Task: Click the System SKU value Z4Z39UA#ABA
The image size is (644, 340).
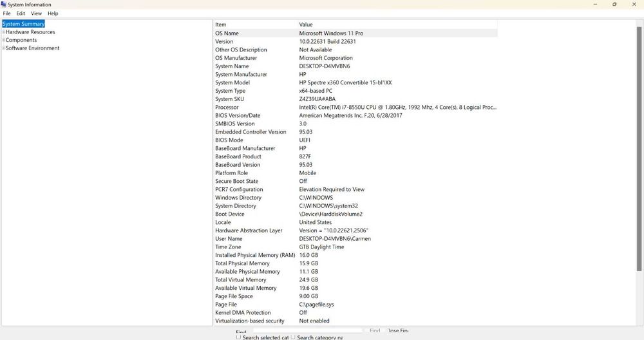Action: pos(317,99)
